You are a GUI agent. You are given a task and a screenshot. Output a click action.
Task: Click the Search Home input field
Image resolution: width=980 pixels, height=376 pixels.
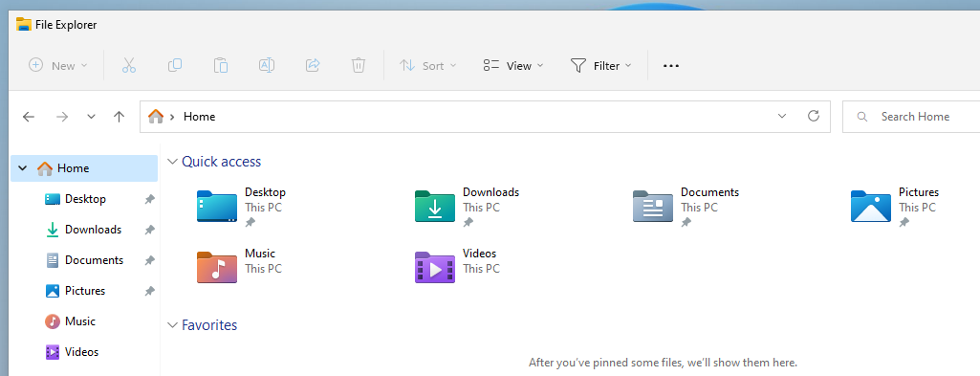911,117
